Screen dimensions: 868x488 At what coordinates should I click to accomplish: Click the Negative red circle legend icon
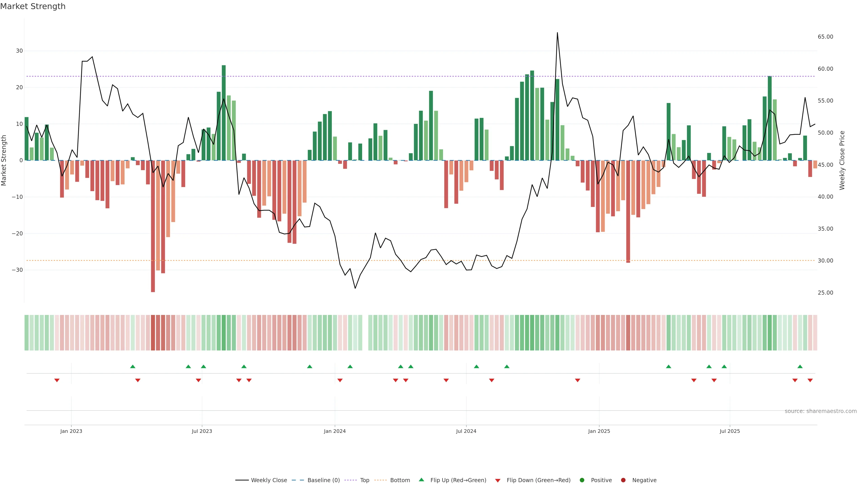click(623, 480)
